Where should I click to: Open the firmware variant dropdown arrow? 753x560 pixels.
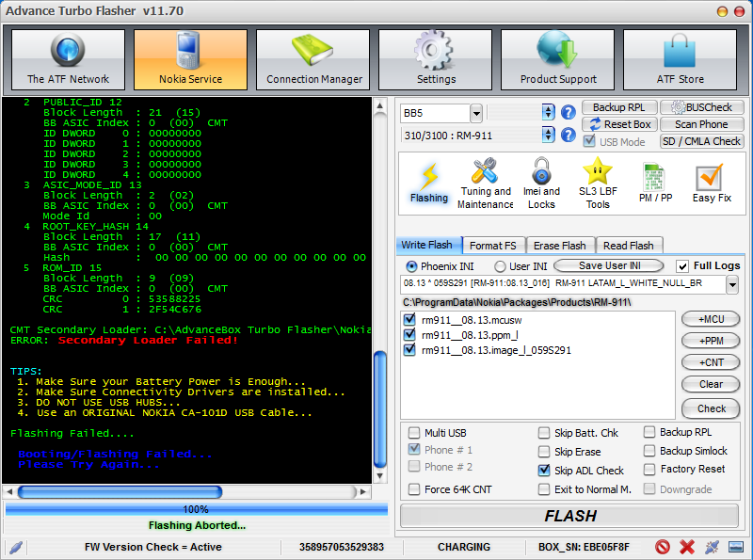tap(732, 284)
